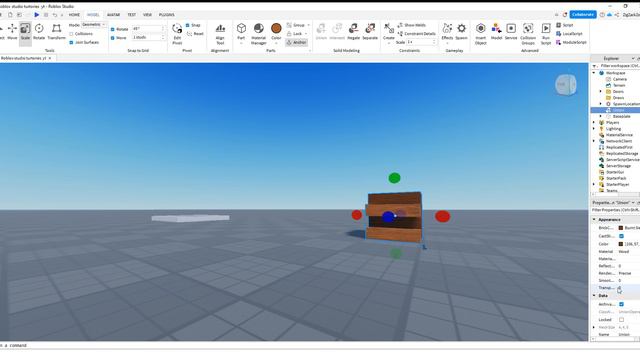
Task: Expand the SpawnLocation node
Action: point(601,104)
